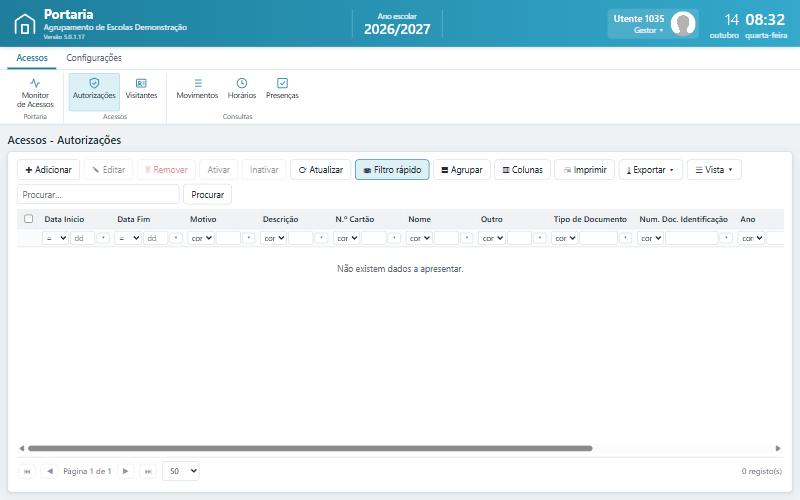Click Data Inicio filter date field
The image size is (800, 500).
[x=83, y=238]
